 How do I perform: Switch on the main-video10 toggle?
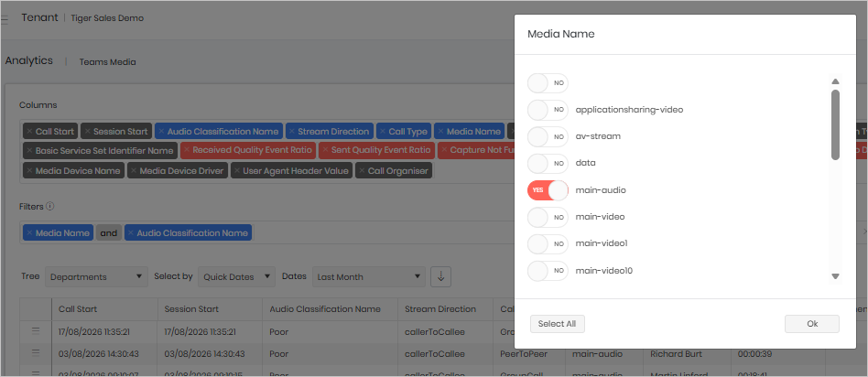pyautogui.click(x=548, y=271)
